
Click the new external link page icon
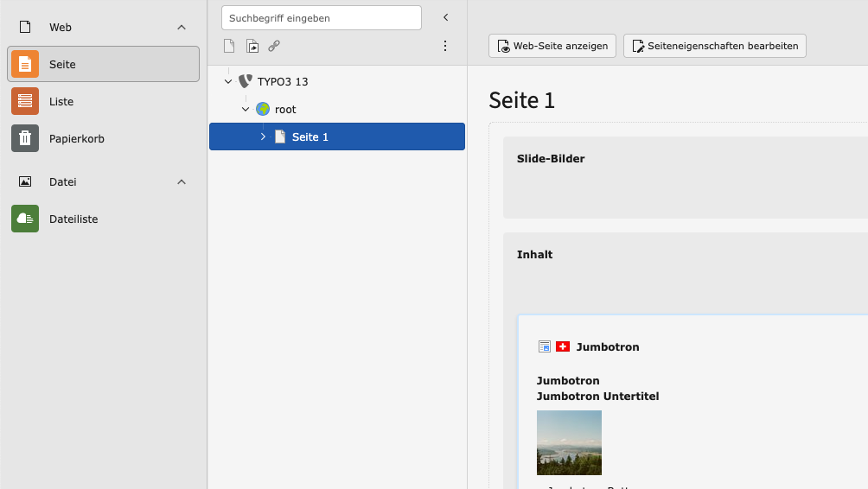point(274,46)
